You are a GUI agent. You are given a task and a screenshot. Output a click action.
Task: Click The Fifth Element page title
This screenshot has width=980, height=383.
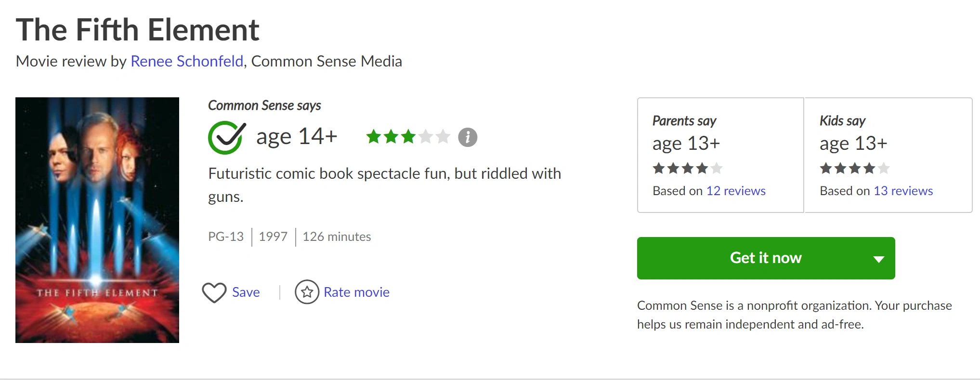(x=138, y=30)
